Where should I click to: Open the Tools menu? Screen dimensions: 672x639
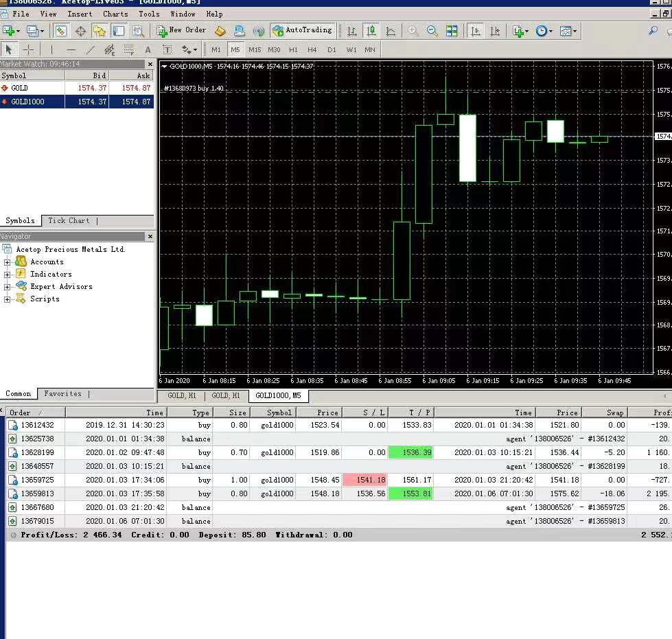coord(149,14)
